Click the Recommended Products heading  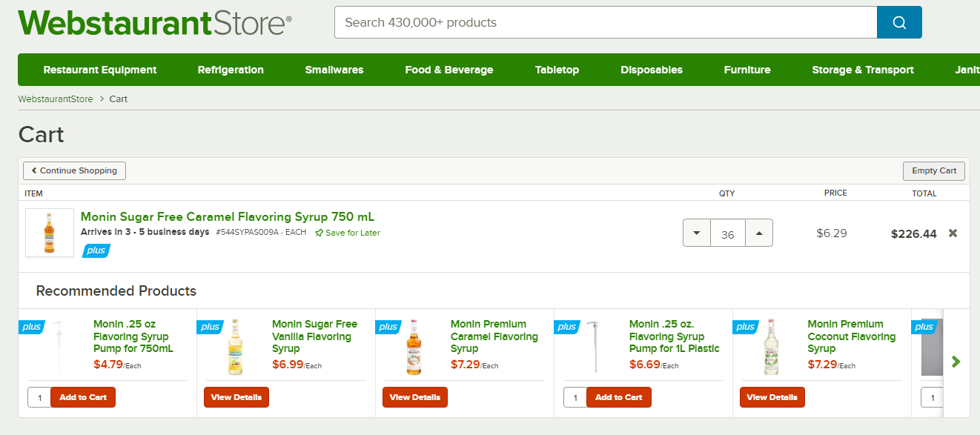pyautogui.click(x=116, y=290)
